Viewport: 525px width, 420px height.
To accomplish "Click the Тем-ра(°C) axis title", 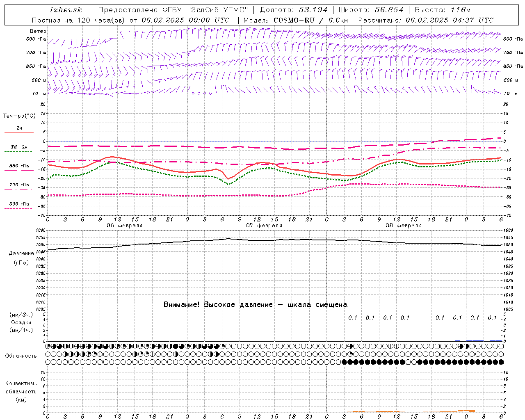I will 19,116.
